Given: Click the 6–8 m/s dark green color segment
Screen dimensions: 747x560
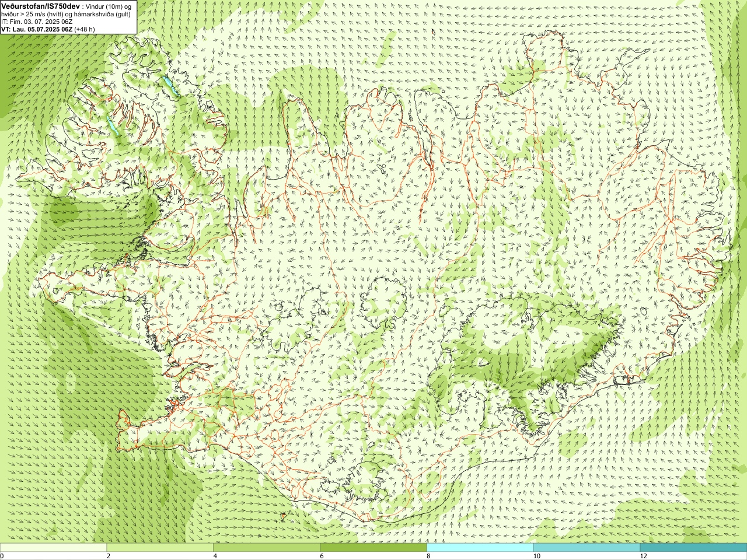Looking at the screenshot, I should [373, 548].
